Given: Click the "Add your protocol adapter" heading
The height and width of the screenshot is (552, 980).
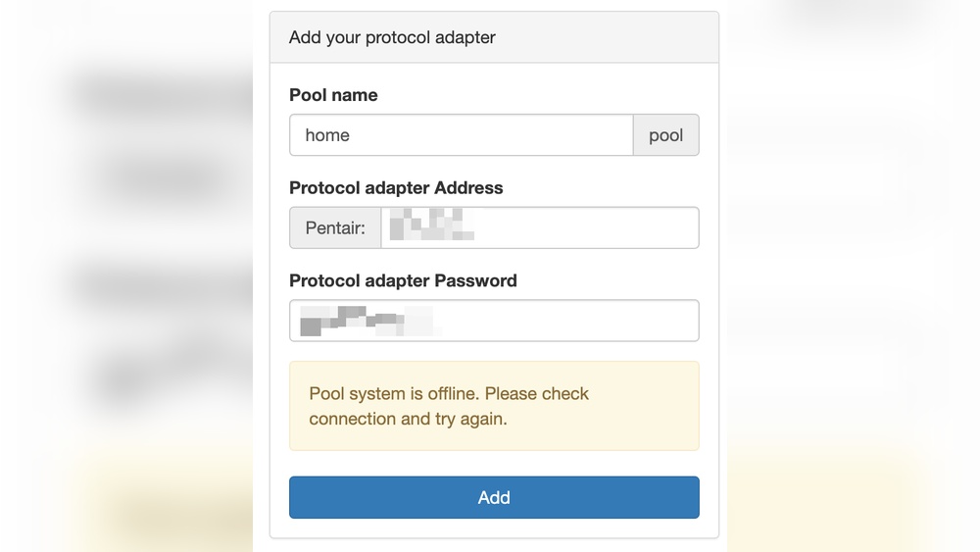Looking at the screenshot, I should point(392,37).
